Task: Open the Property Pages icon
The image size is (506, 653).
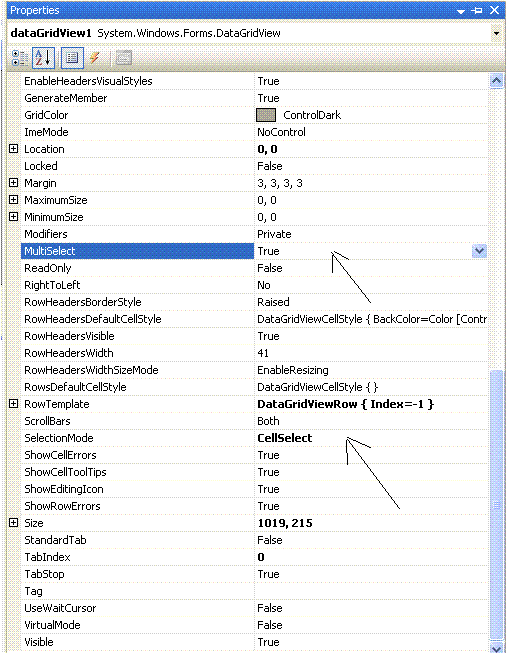Action: coord(123,58)
